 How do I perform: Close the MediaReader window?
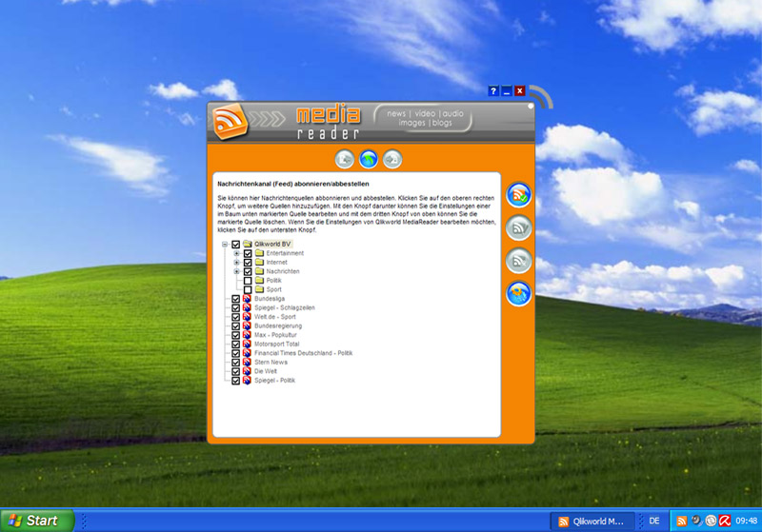coord(520,90)
